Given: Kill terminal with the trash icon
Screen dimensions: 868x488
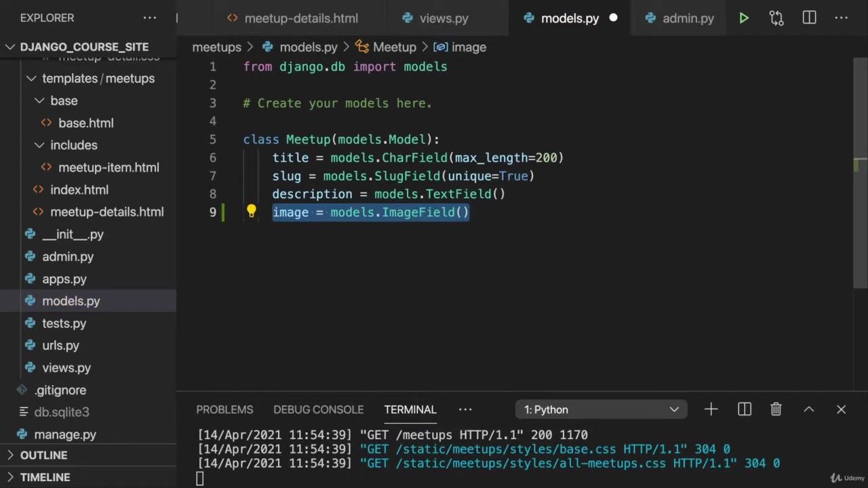Looking at the screenshot, I should coord(776,409).
